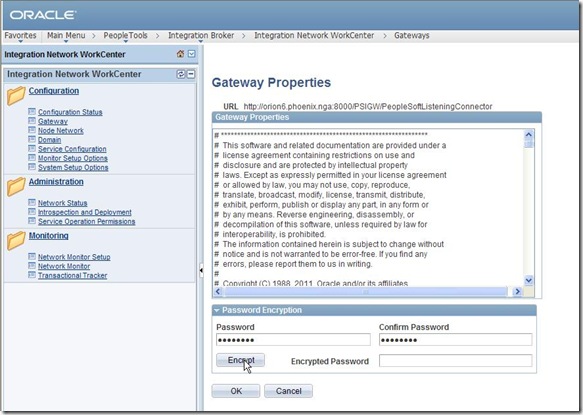Image resolution: width=583 pixels, height=415 pixels.
Task: Click the properties text area scroll down arrow
Action: click(529, 280)
